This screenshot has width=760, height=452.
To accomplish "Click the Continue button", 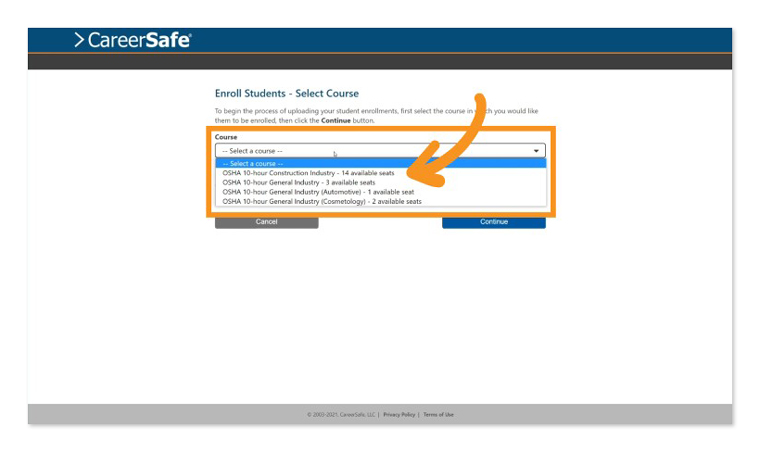I will tap(494, 222).
